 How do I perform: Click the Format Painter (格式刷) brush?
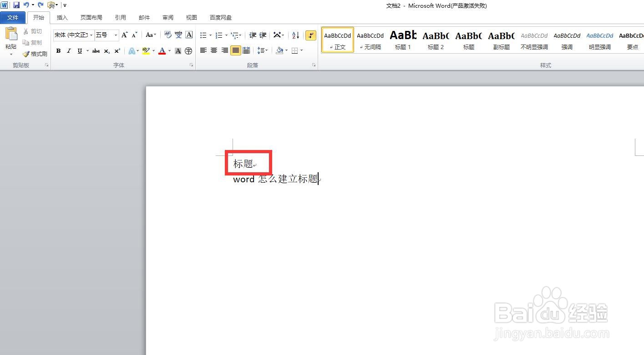pyautogui.click(x=35, y=54)
